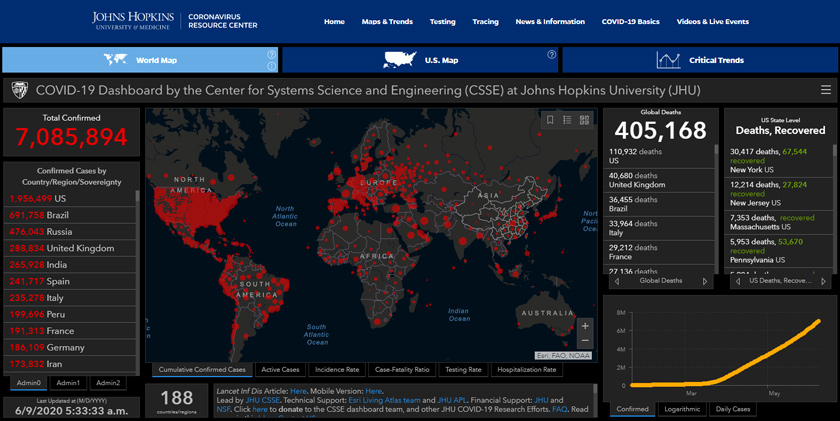This screenshot has width=840, height=421.
Task: Click next arrow beside Global Deaths
Action: coord(704,282)
